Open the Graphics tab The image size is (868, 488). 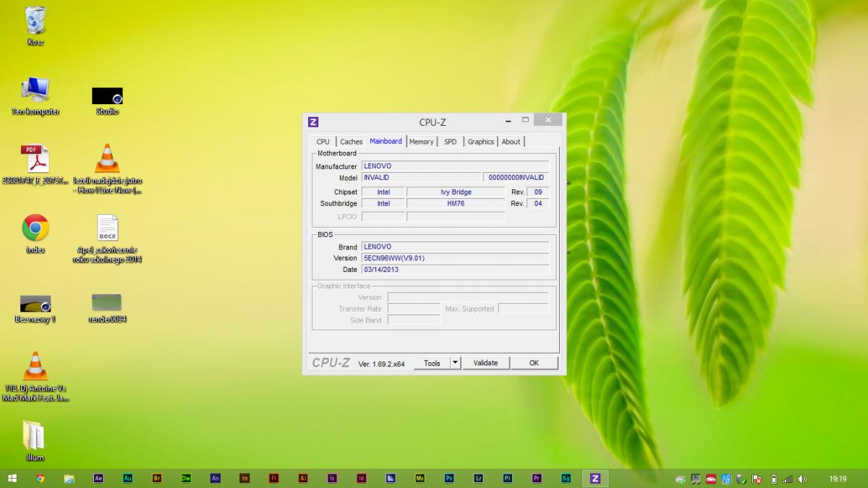pyautogui.click(x=480, y=142)
